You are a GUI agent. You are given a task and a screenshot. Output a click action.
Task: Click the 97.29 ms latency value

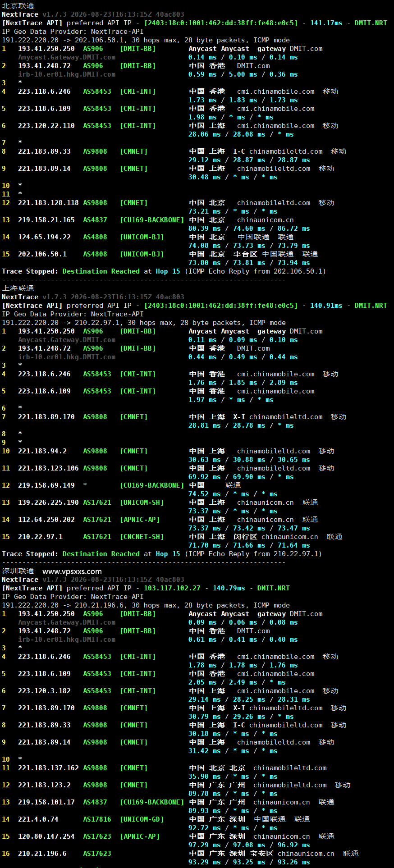pyautogui.click(x=205, y=845)
